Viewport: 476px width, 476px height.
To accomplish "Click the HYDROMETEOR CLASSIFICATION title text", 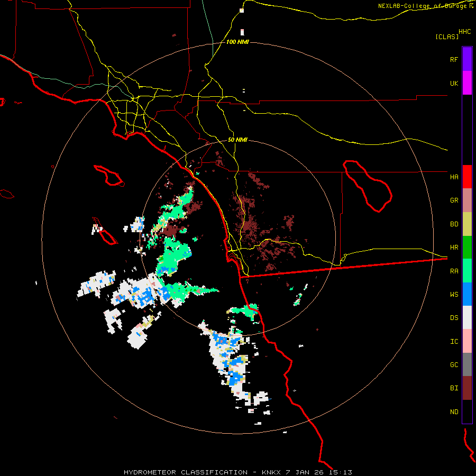I will click(186, 472).
